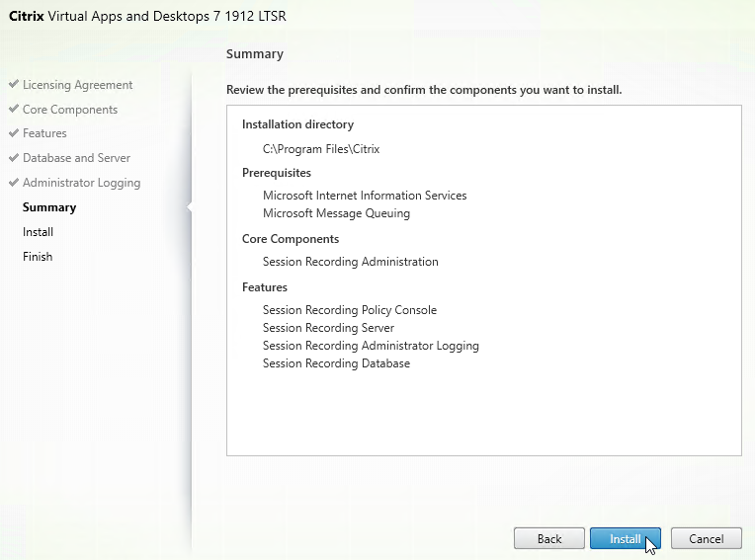Click the checkmark next to Features step
This screenshot has width=755, height=560.
coord(14,133)
